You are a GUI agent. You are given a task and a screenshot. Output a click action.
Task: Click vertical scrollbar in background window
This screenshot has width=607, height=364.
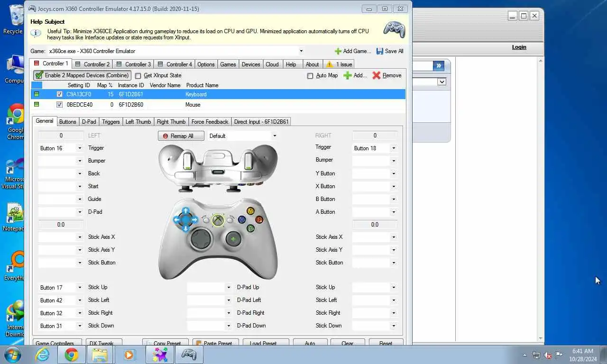point(541,199)
